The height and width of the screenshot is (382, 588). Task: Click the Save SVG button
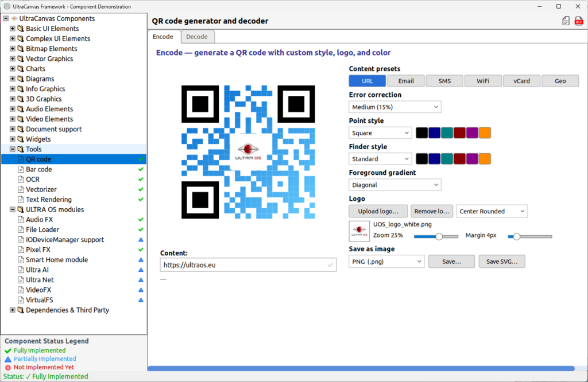pyautogui.click(x=502, y=262)
